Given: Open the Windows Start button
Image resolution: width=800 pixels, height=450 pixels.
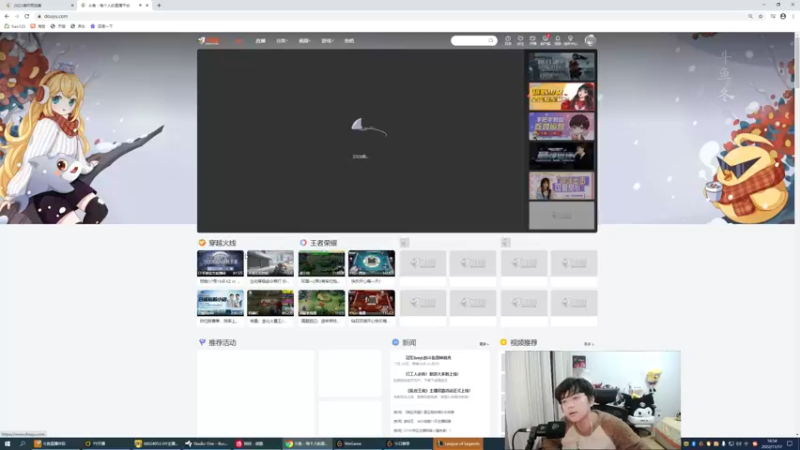Looking at the screenshot, I should point(7,444).
